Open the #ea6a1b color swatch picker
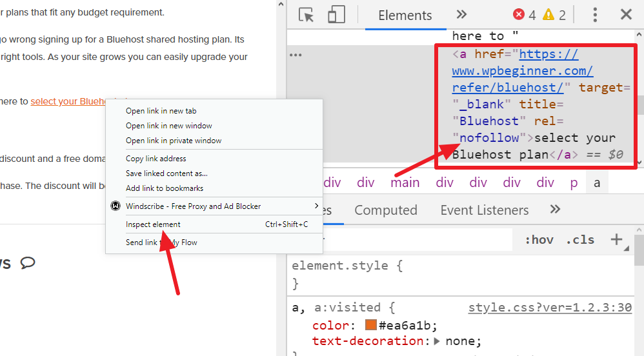 tap(371, 325)
